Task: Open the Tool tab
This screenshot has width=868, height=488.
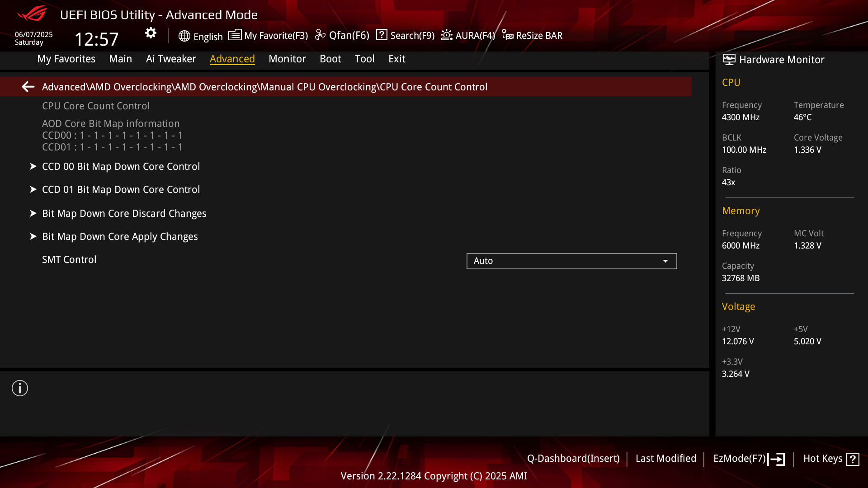Action: pyautogui.click(x=365, y=59)
